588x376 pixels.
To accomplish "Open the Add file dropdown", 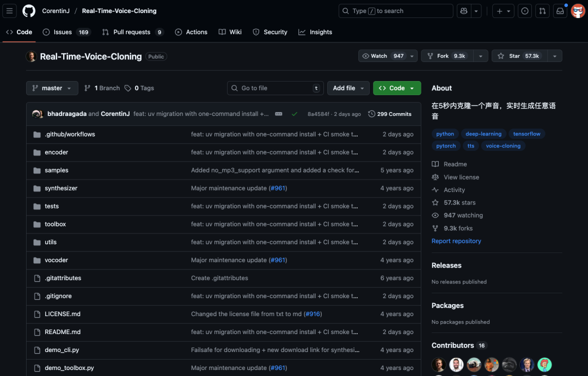I will 348,88.
